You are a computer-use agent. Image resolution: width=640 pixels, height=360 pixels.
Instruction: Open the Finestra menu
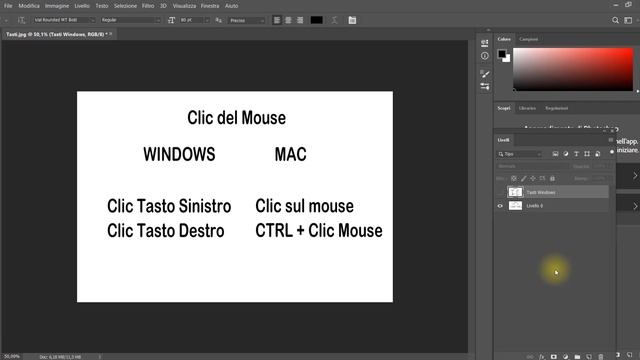(x=210, y=6)
